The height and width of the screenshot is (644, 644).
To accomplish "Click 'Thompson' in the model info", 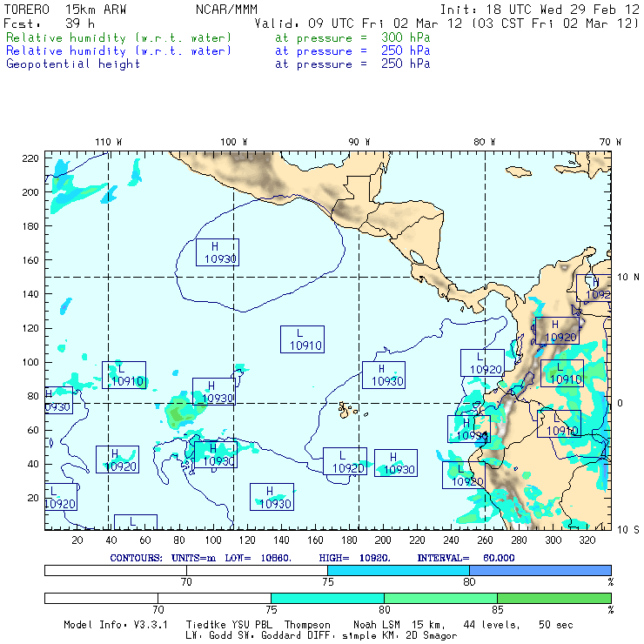I will 307,625.
